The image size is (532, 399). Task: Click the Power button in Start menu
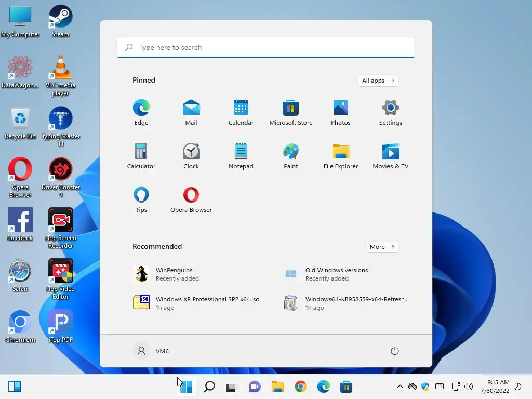[395, 351]
